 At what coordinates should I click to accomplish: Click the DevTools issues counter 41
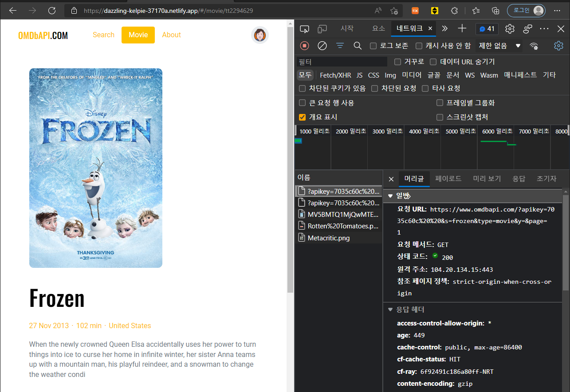point(487,29)
